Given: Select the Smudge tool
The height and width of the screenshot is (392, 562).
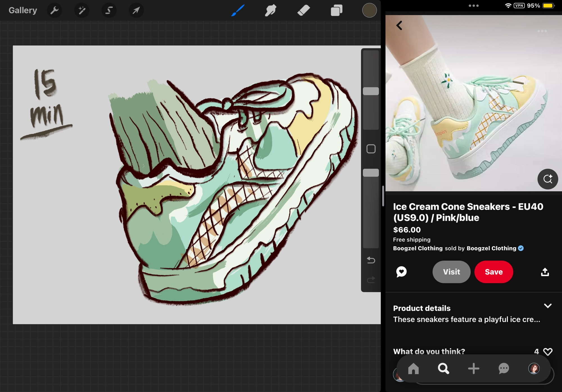Looking at the screenshot, I should tap(270, 10).
